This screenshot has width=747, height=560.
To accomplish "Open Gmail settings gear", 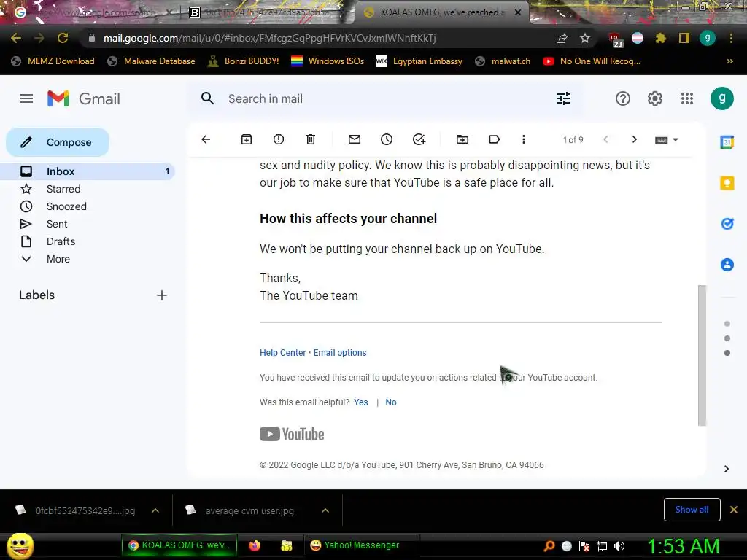I will click(654, 98).
